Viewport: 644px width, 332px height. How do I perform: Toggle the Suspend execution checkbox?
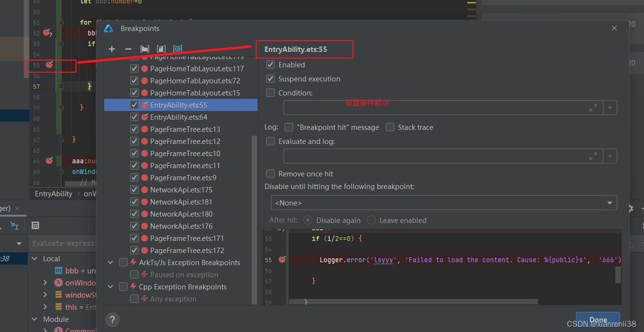tap(271, 79)
